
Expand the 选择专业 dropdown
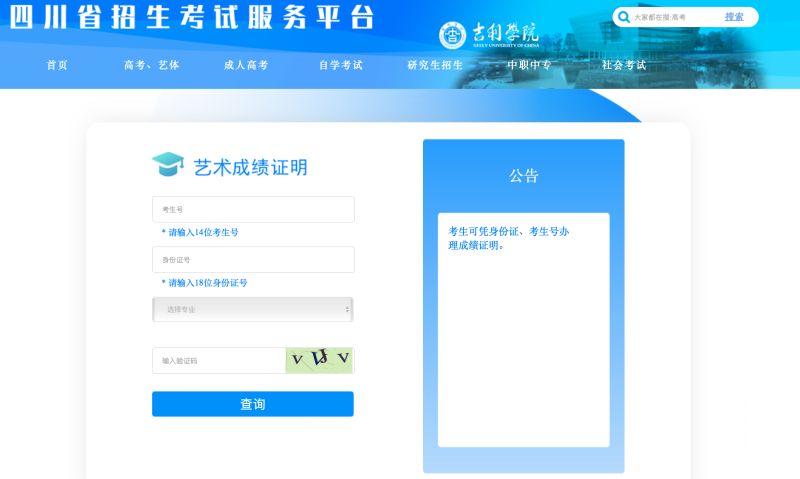click(x=253, y=309)
